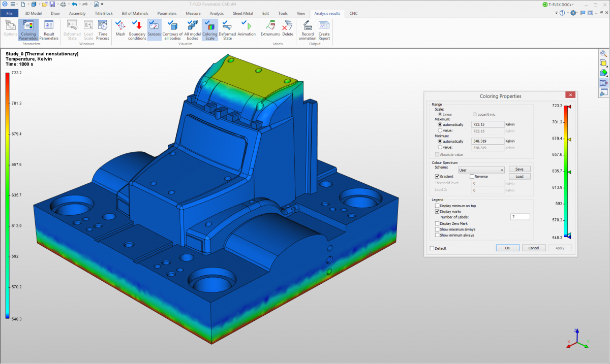
Task: Open the Time Process window
Action: coord(103,30)
